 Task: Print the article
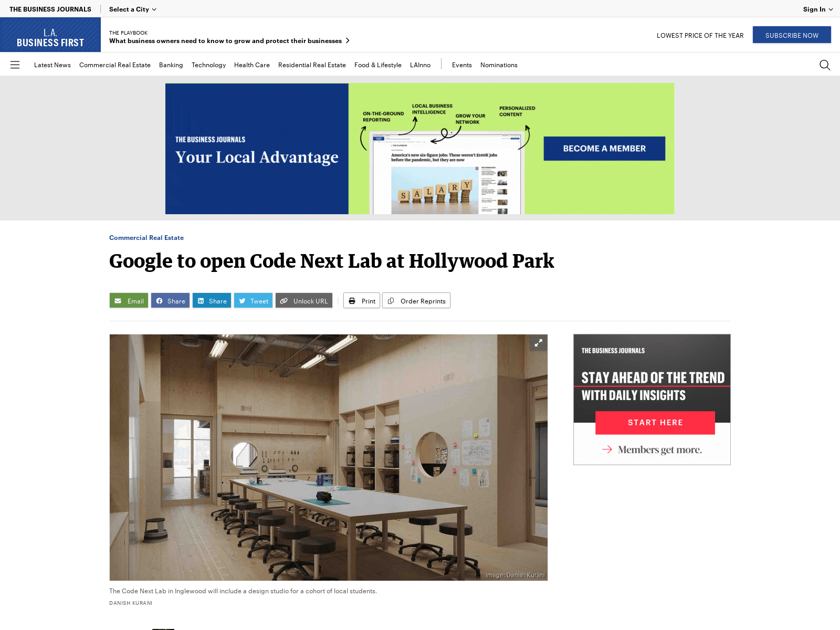[362, 300]
